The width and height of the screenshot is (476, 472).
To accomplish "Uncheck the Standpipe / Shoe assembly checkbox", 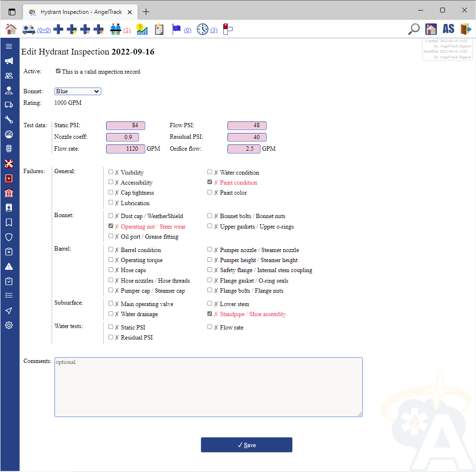I will [x=210, y=314].
